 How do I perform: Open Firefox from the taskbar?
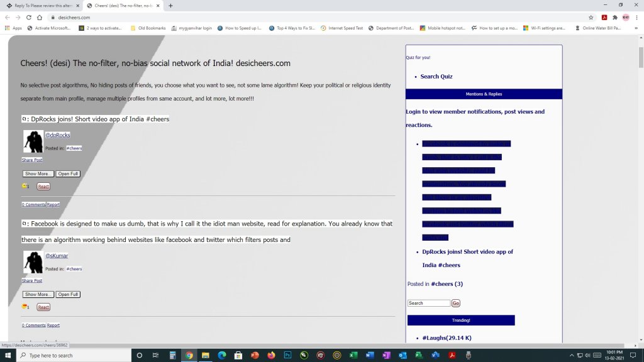271,356
